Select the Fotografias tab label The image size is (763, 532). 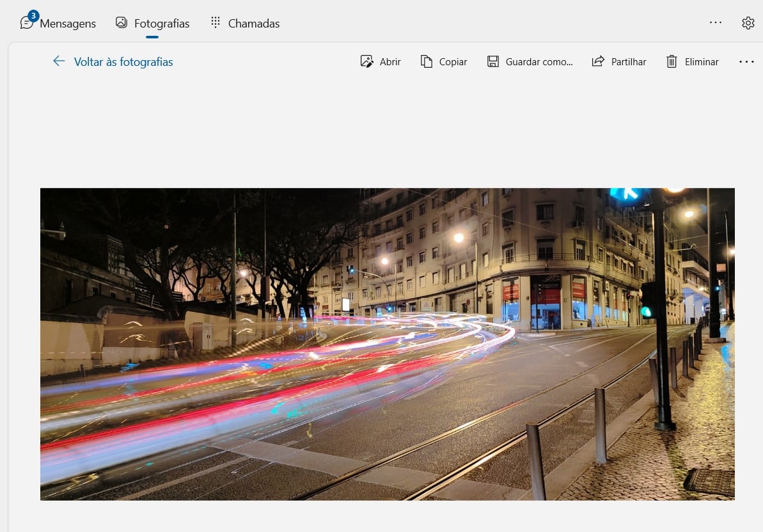coord(162,24)
